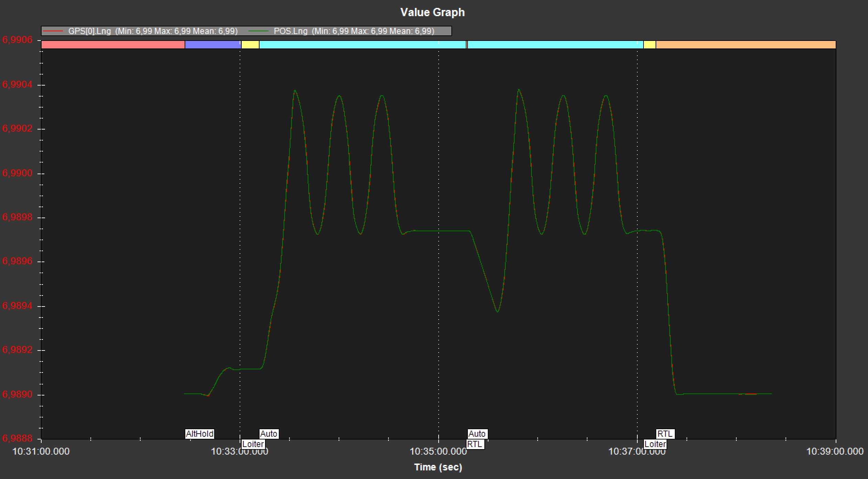Image resolution: width=868 pixels, height=479 pixels.
Task: Click the RTL label directly under second Auto
Action: click(x=475, y=444)
